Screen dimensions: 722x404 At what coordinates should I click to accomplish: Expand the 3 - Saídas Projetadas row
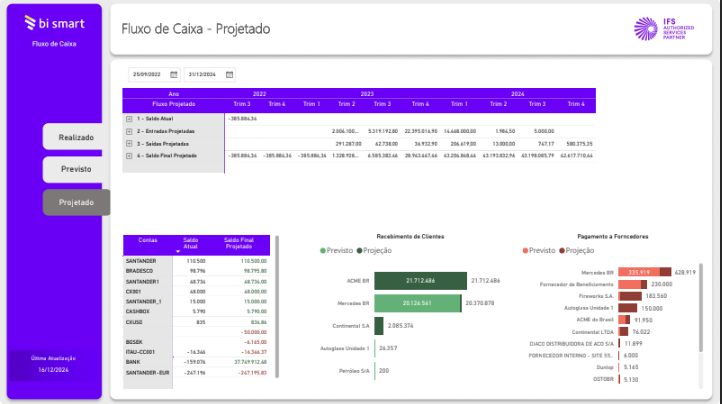[x=129, y=143]
